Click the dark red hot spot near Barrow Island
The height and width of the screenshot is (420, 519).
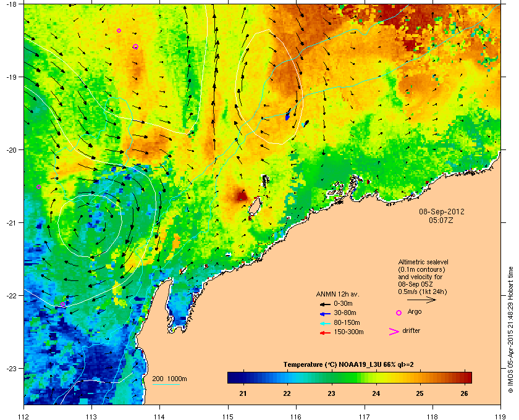tap(242, 196)
